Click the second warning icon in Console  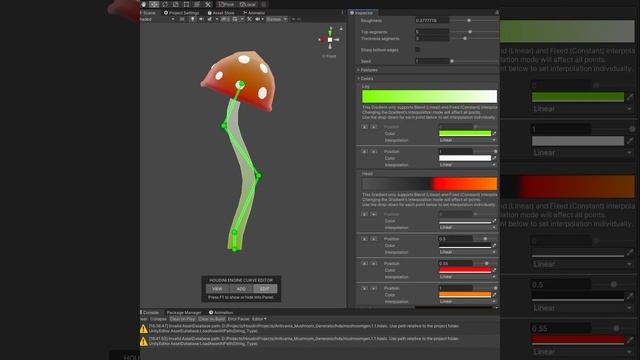coord(144,341)
